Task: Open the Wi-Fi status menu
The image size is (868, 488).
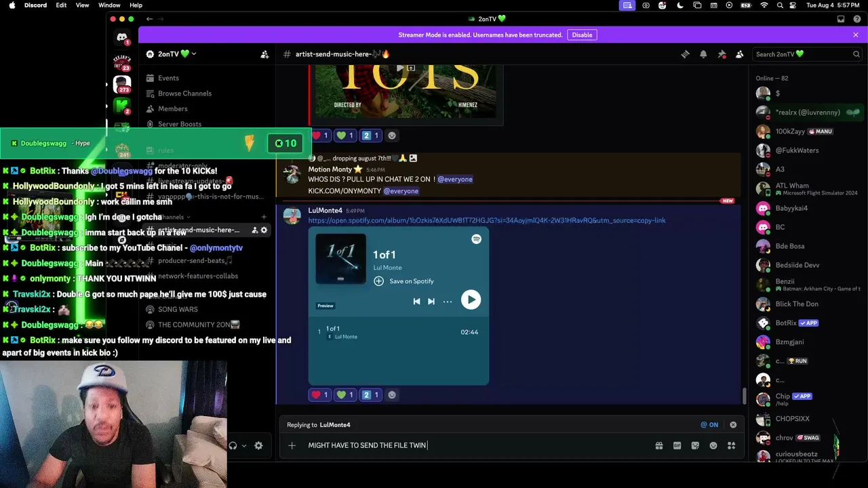Action: point(764,5)
